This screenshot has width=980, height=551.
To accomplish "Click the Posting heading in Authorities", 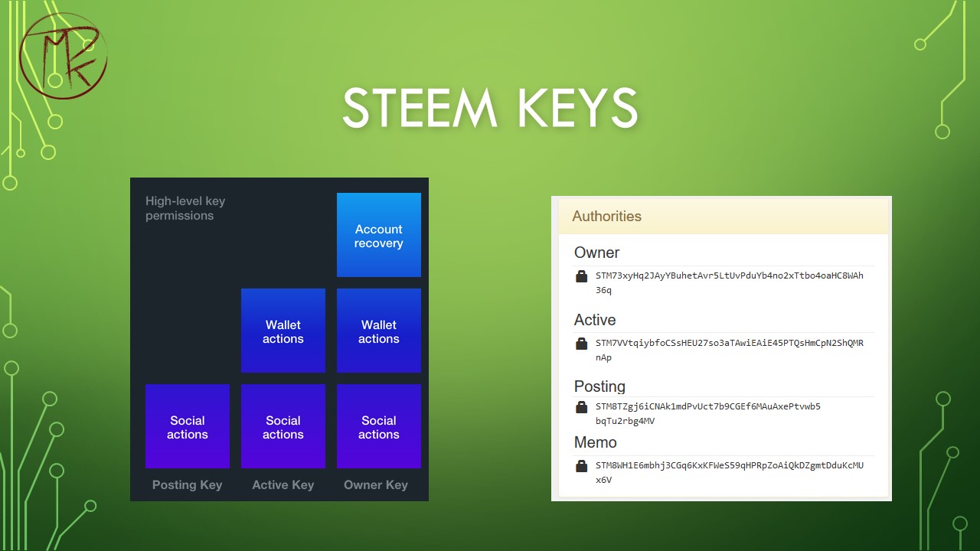I will tap(599, 386).
